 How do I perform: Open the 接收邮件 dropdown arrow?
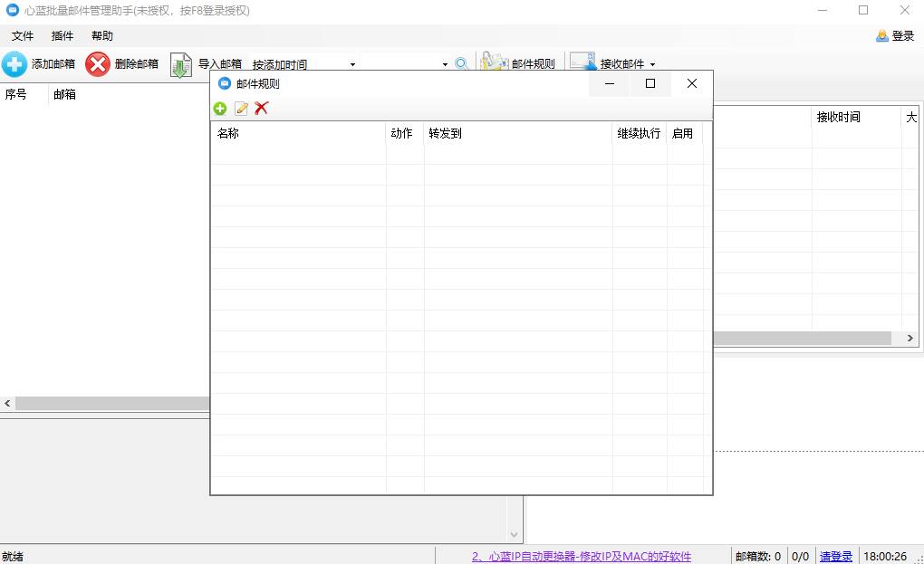point(652,63)
